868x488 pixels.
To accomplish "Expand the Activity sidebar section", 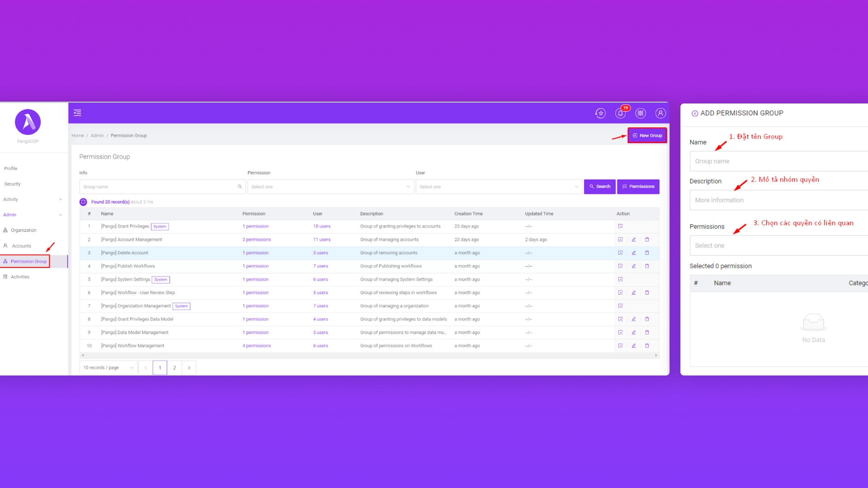I will pyautogui.click(x=31, y=200).
